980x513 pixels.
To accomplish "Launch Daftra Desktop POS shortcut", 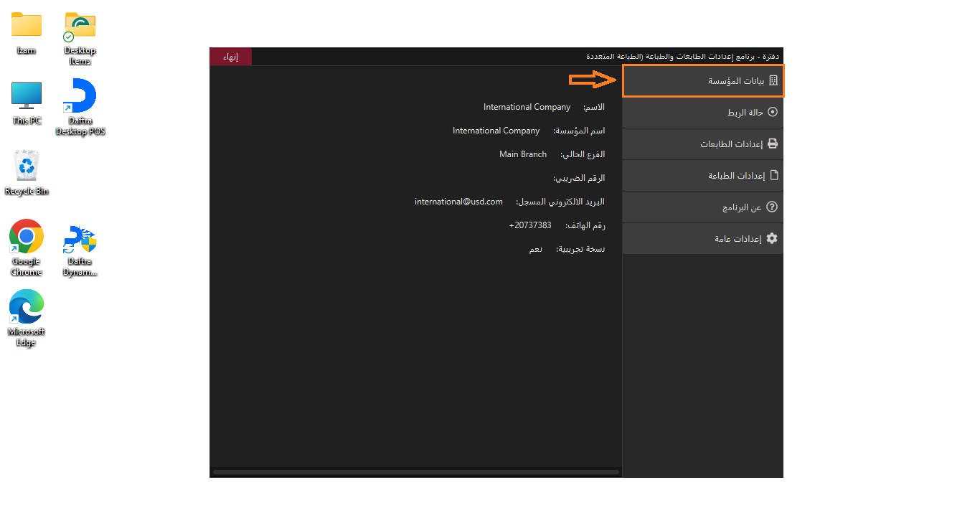I will (80, 106).
